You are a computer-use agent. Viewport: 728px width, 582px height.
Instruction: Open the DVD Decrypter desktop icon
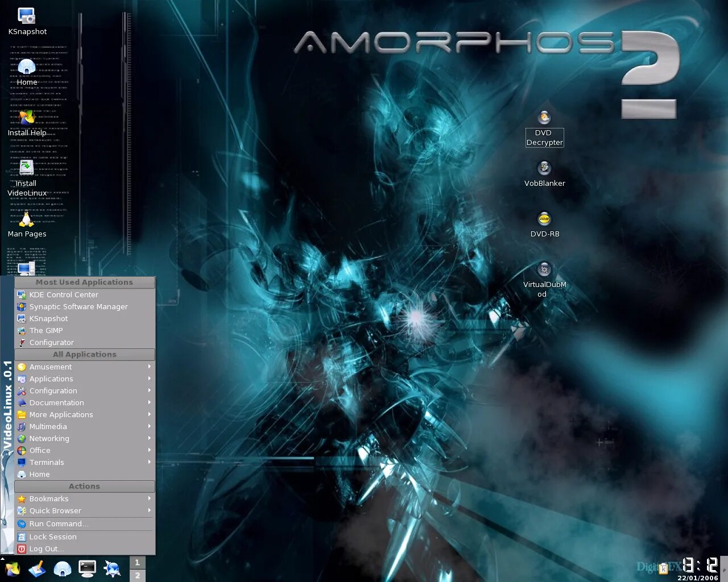click(x=544, y=118)
